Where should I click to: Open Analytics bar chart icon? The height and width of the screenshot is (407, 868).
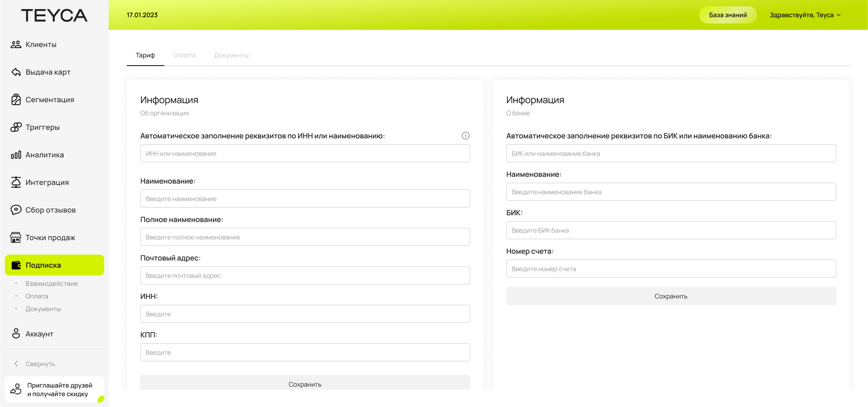(x=16, y=155)
